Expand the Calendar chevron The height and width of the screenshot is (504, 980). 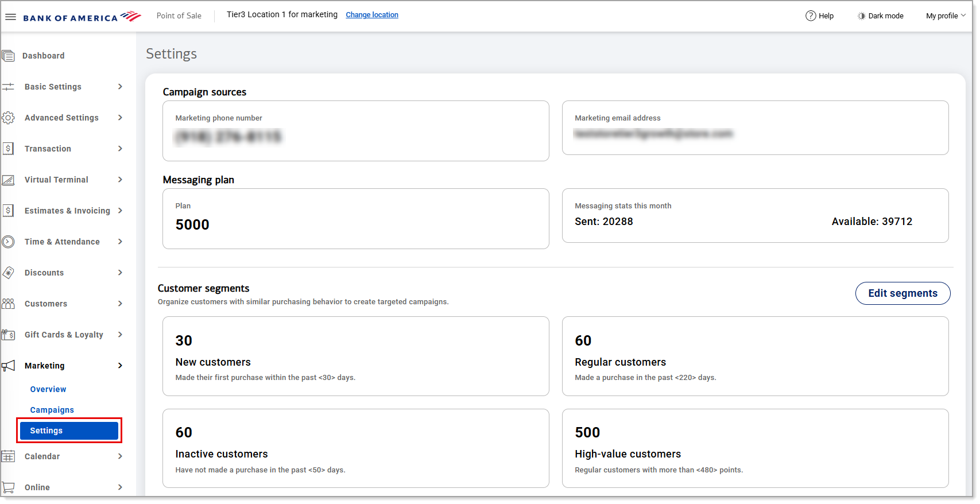coord(120,456)
